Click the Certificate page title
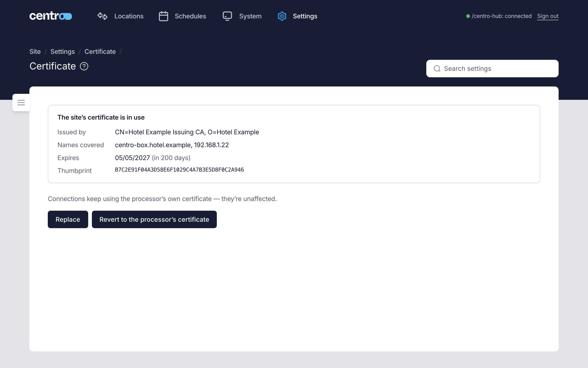 [53, 66]
